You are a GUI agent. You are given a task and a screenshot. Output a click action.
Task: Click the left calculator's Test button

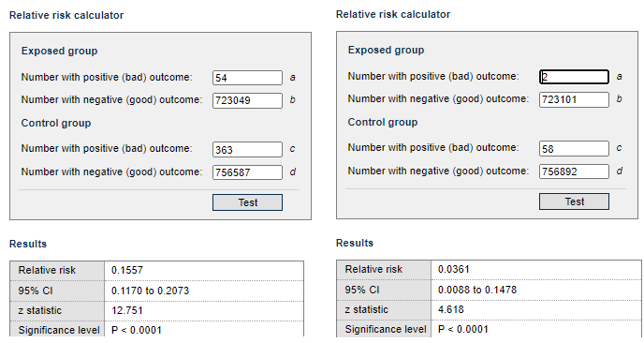tap(247, 202)
